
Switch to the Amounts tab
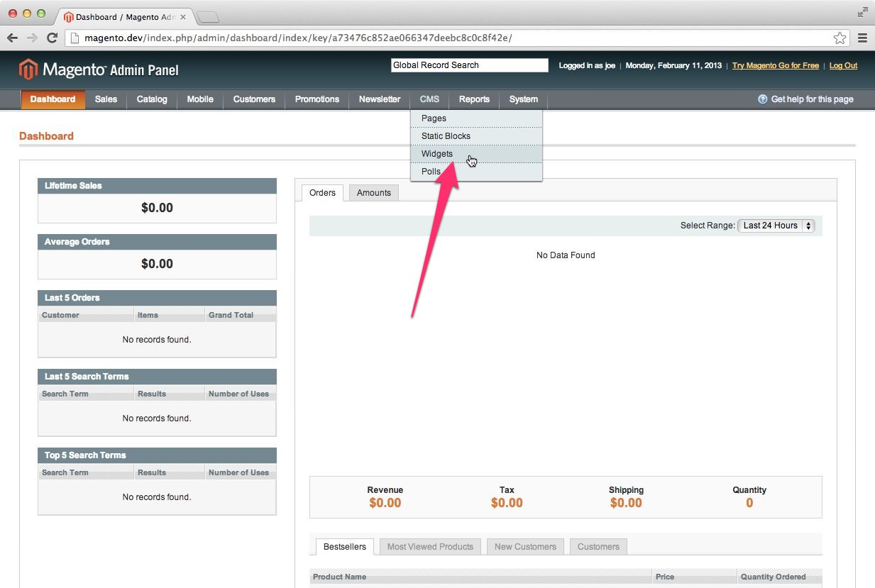pyautogui.click(x=373, y=193)
